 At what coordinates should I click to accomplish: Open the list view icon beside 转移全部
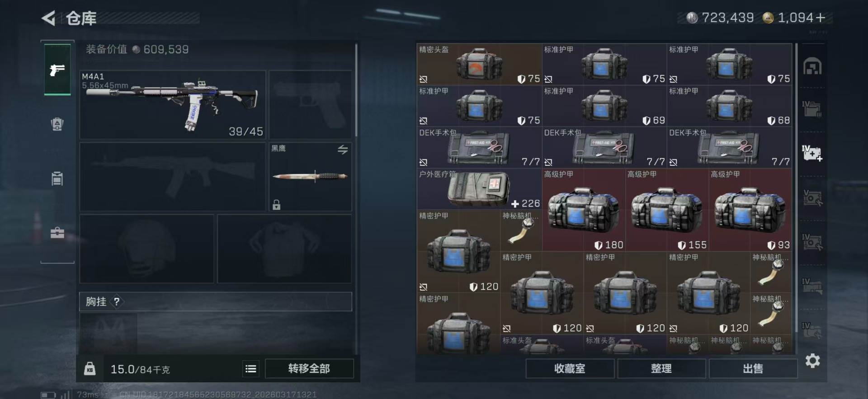point(251,369)
